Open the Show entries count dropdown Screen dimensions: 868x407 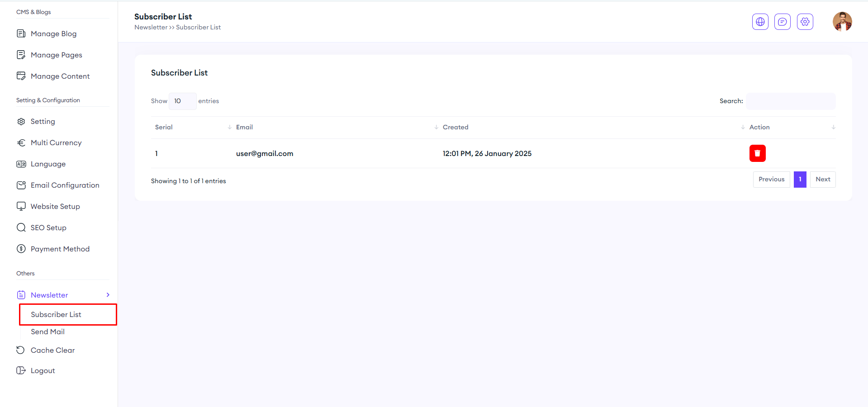[x=182, y=101]
